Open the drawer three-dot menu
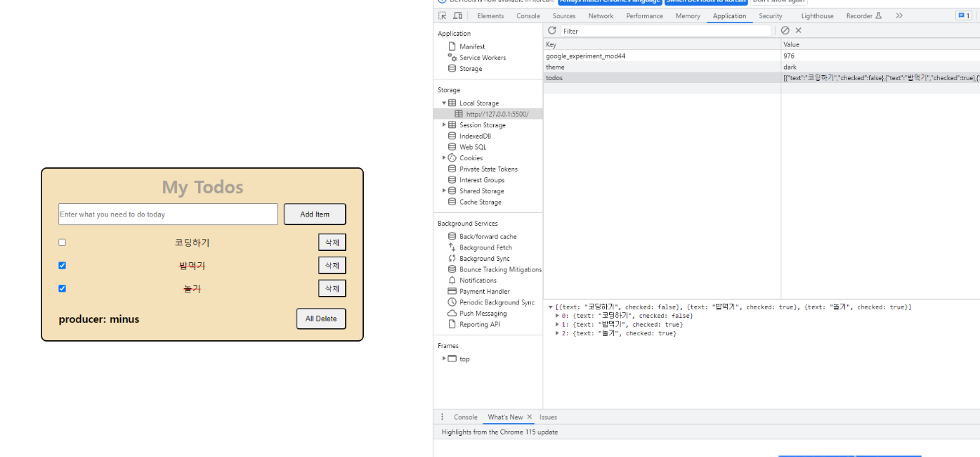This screenshot has width=980, height=457. 442,417
